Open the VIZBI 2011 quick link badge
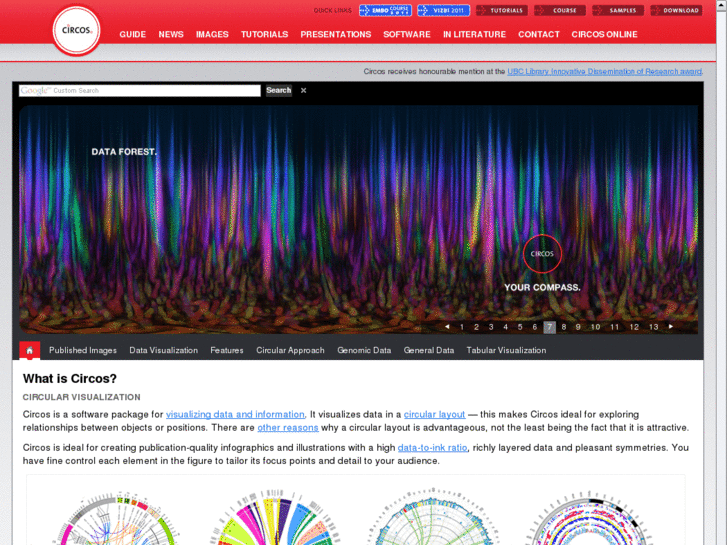The image size is (727, 545). pyautogui.click(x=443, y=10)
